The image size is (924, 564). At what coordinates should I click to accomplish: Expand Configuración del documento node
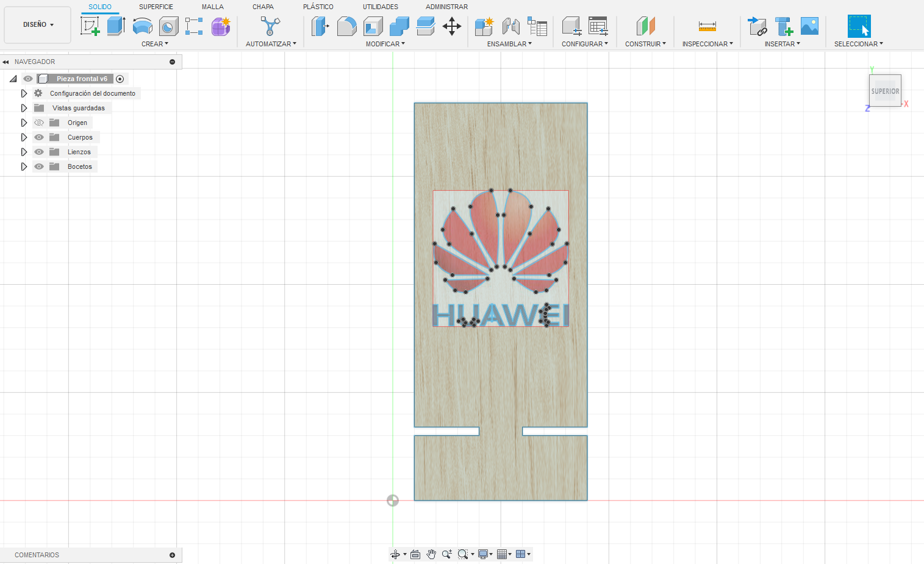tap(24, 93)
